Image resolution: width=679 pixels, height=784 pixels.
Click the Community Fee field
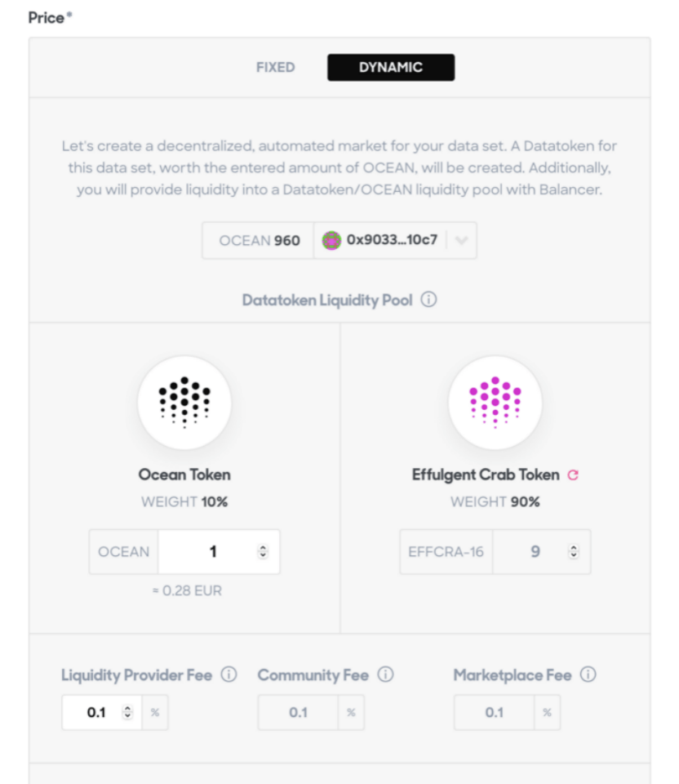click(298, 713)
